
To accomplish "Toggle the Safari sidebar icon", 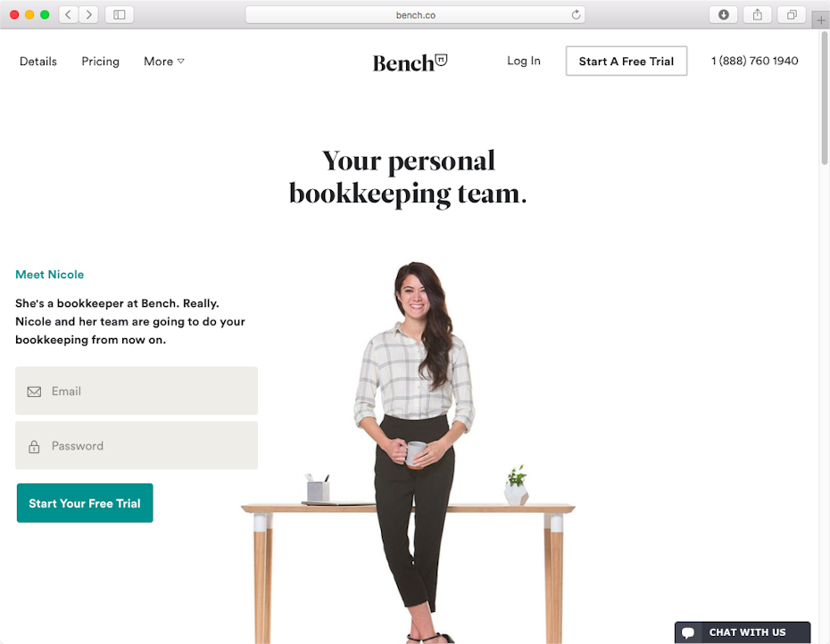I will coord(120,15).
